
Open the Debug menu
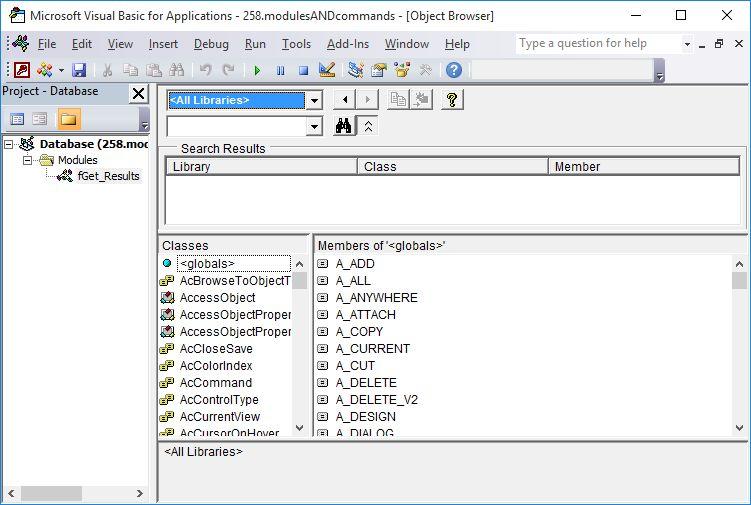tap(211, 44)
